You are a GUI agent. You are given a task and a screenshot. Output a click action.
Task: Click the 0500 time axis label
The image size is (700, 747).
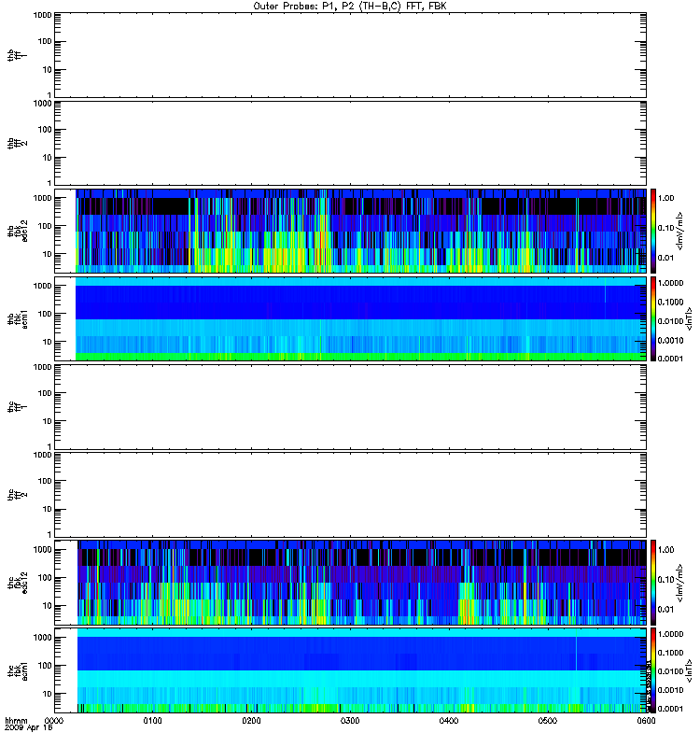548,721
